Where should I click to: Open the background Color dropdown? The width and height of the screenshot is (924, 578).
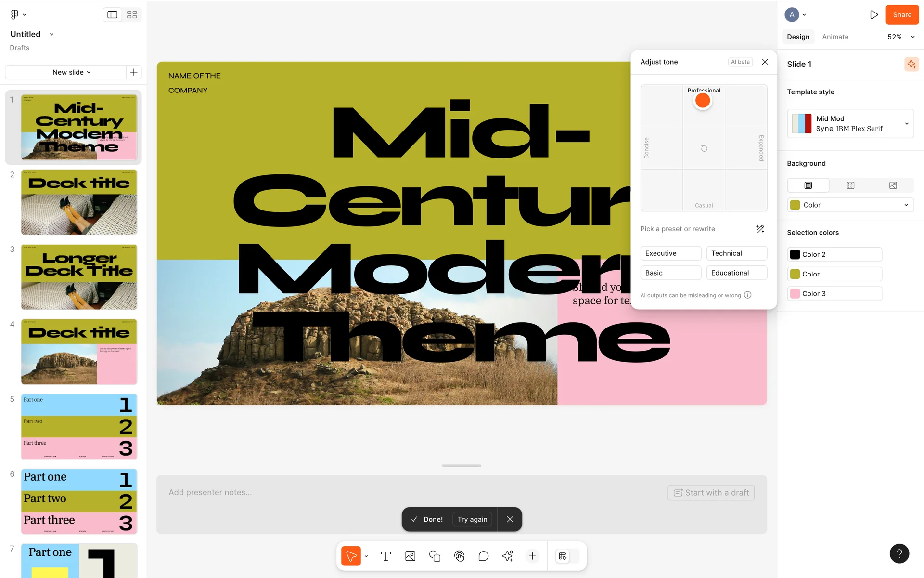tap(850, 205)
